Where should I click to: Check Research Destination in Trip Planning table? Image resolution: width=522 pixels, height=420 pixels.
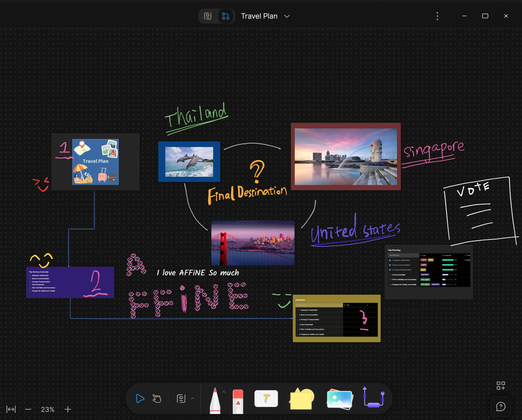click(x=390, y=260)
